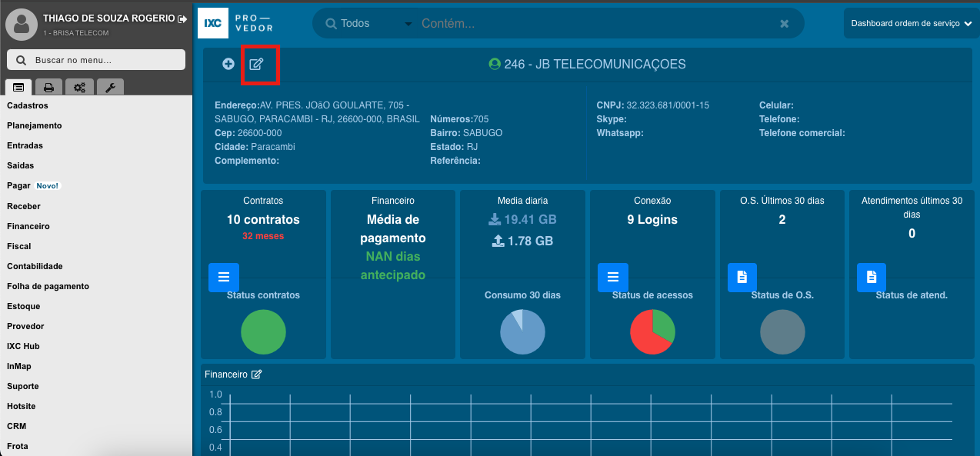This screenshot has height=456, width=980.
Task: Switch to the gears settings tab
Action: tap(79, 87)
